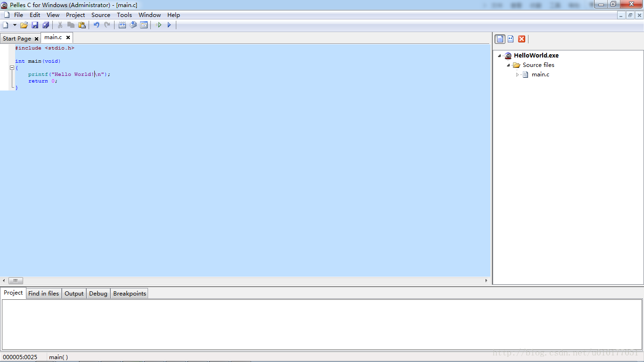Viewport: 644px width, 362px height.
Task: Click the Pelles C icon in title bar
Action: pyautogui.click(x=4, y=5)
